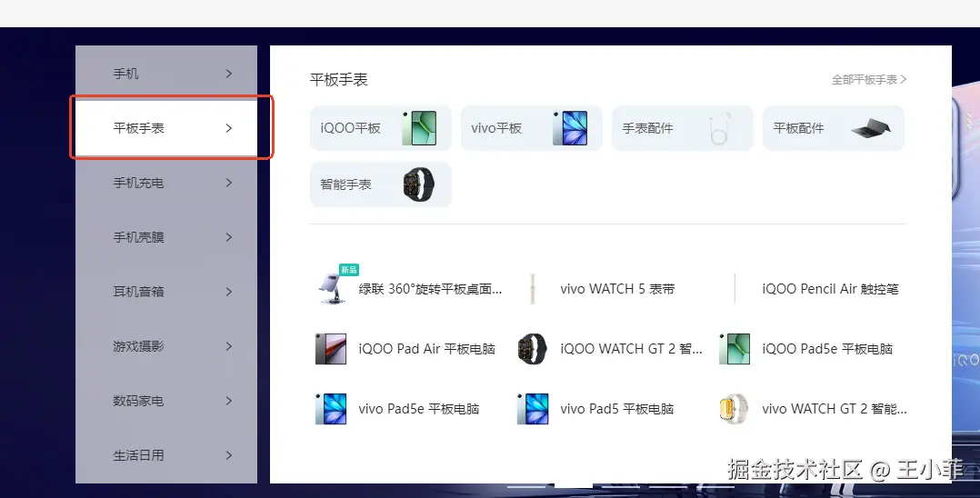Click iQOO Pad Air tablet thumbnail
This screenshot has width=980, height=498.
(331, 349)
